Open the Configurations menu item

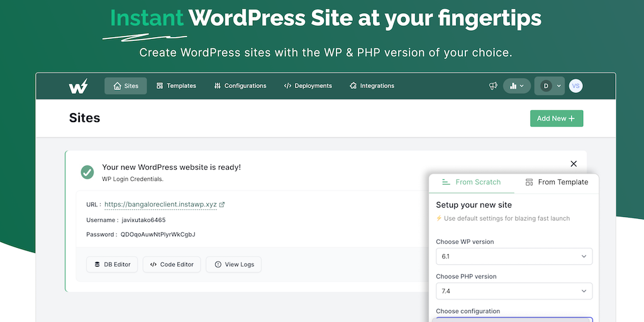pyautogui.click(x=240, y=86)
